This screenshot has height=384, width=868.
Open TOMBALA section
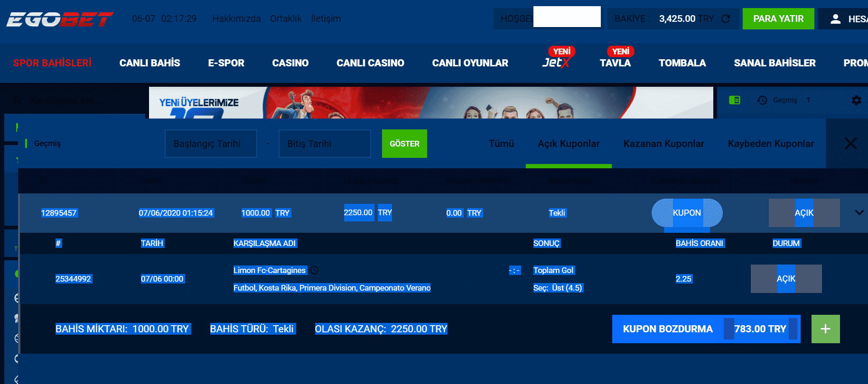click(682, 63)
